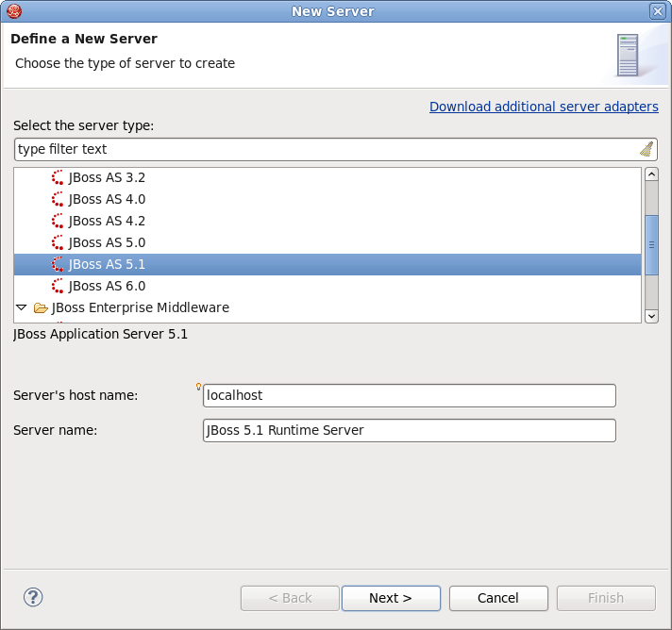Collapse the JBoss Enterprise Middleware tree node
Screen dimensions: 672x630
tap(22, 307)
